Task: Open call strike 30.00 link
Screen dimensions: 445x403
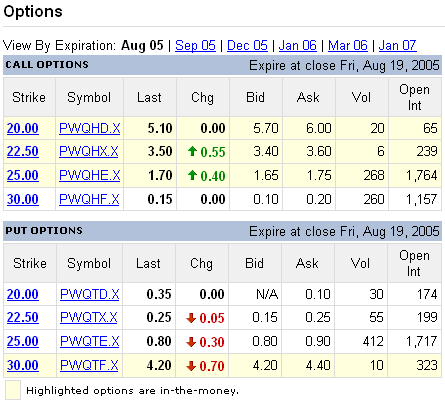Action: tap(23, 199)
